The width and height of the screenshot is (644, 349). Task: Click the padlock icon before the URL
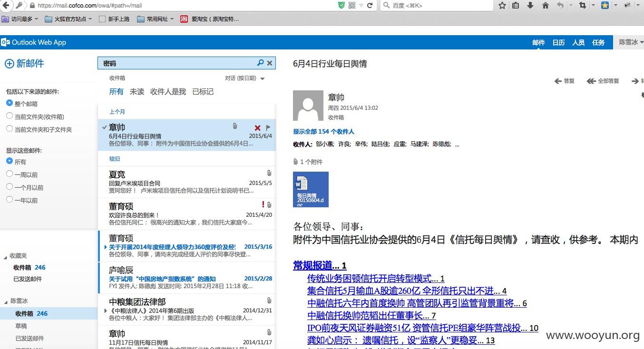[x=32, y=5]
